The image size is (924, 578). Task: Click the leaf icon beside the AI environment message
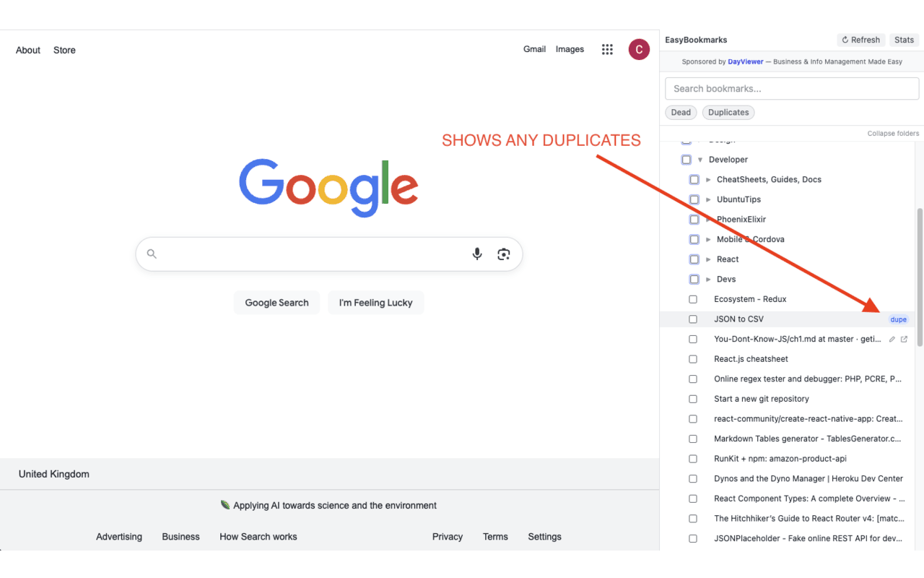[x=225, y=505]
